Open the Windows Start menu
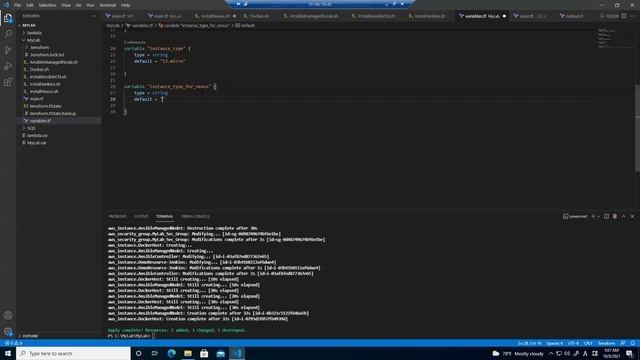 [x=8, y=353]
